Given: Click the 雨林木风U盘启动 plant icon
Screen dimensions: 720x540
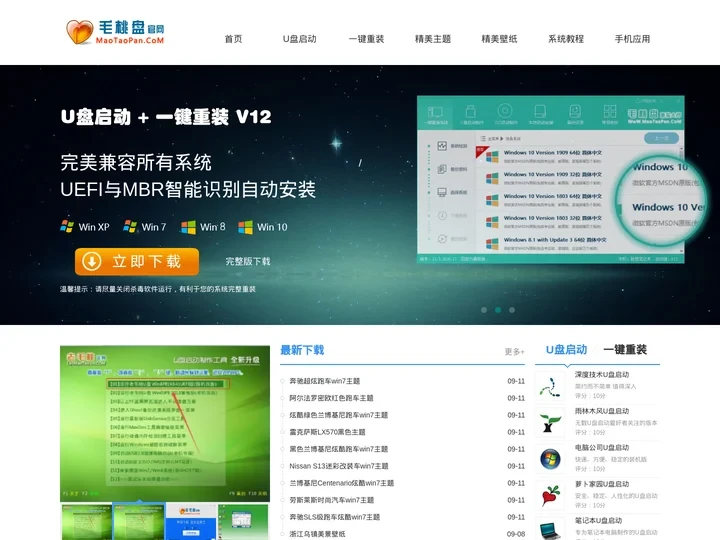Looking at the screenshot, I should coord(550,423).
